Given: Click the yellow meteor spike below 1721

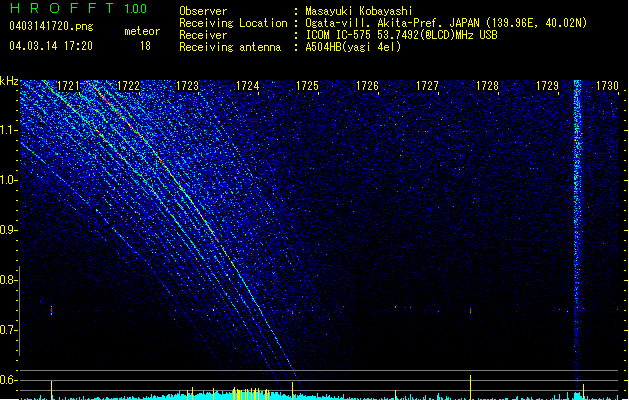Looking at the screenshot, I should click(51, 390).
